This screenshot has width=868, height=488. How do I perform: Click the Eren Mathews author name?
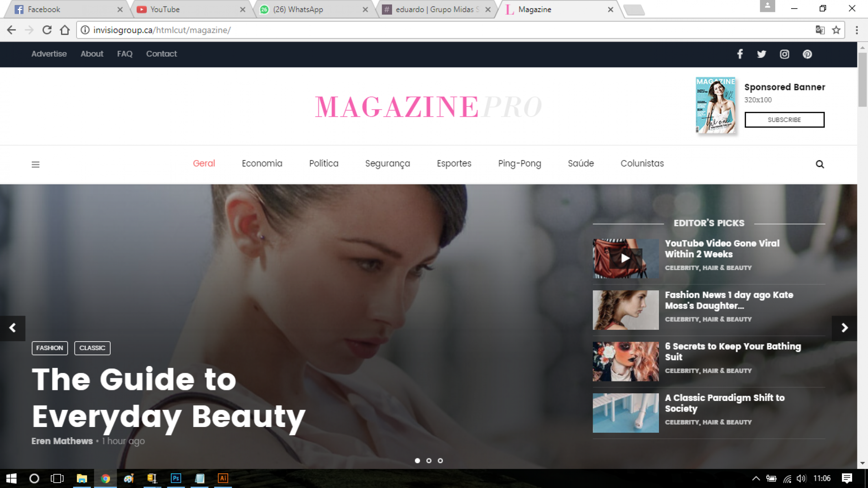point(62,441)
